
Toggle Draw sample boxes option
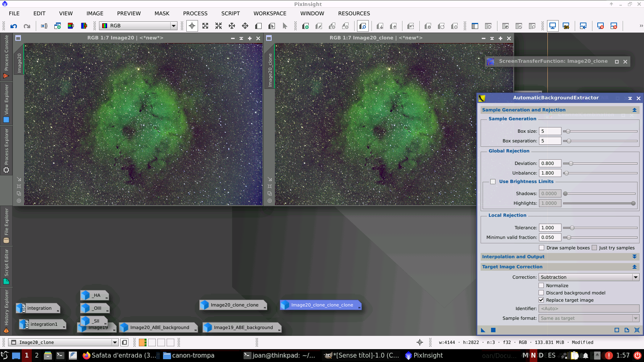pos(542,248)
